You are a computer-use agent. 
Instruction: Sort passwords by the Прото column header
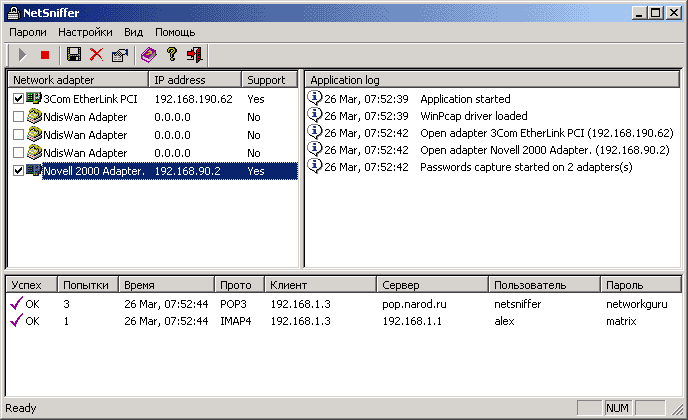(x=240, y=285)
